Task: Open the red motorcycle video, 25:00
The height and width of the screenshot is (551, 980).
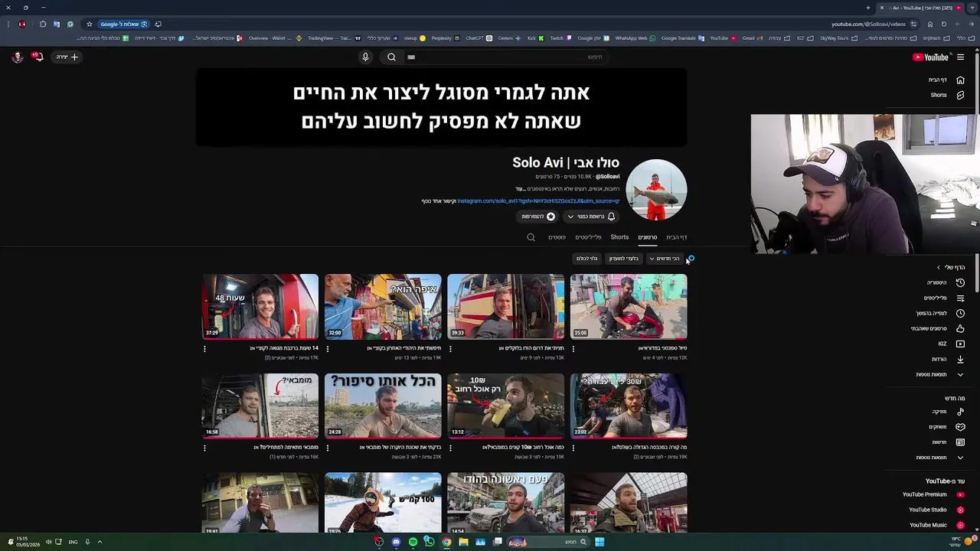Action: 629,306
